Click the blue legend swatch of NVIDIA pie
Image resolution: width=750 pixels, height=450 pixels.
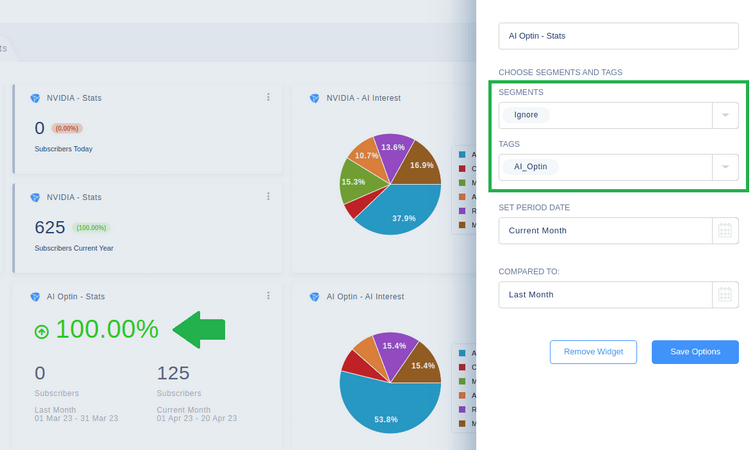pos(462,154)
